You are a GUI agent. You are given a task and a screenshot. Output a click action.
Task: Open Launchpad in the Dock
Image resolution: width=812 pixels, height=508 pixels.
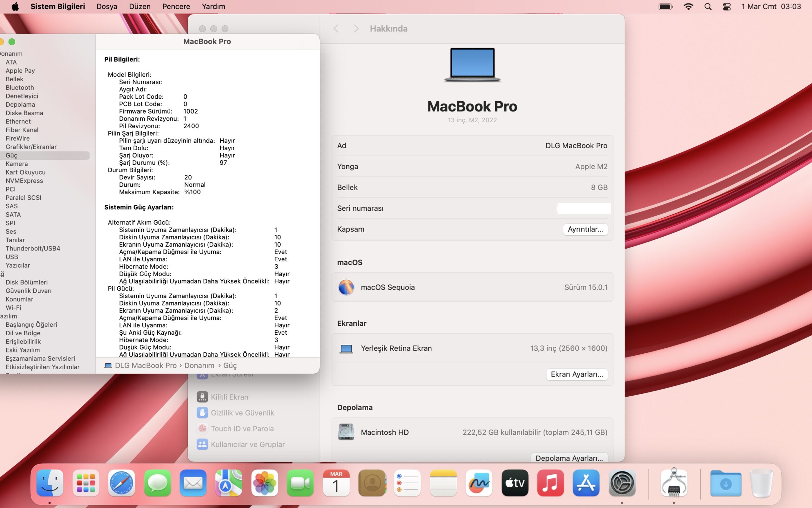86,483
